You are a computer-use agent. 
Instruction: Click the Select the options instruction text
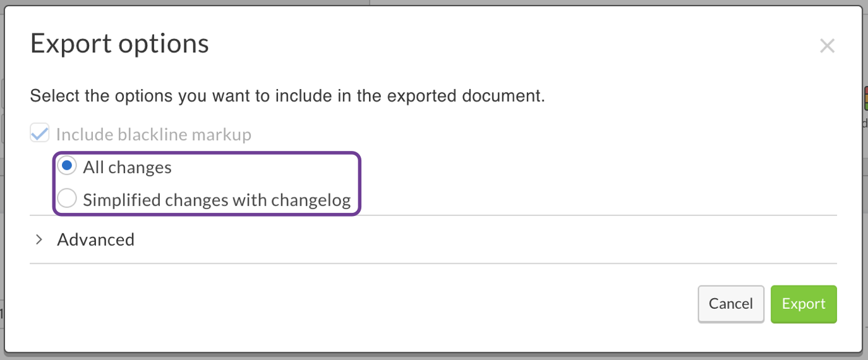click(x=287, y=97)
